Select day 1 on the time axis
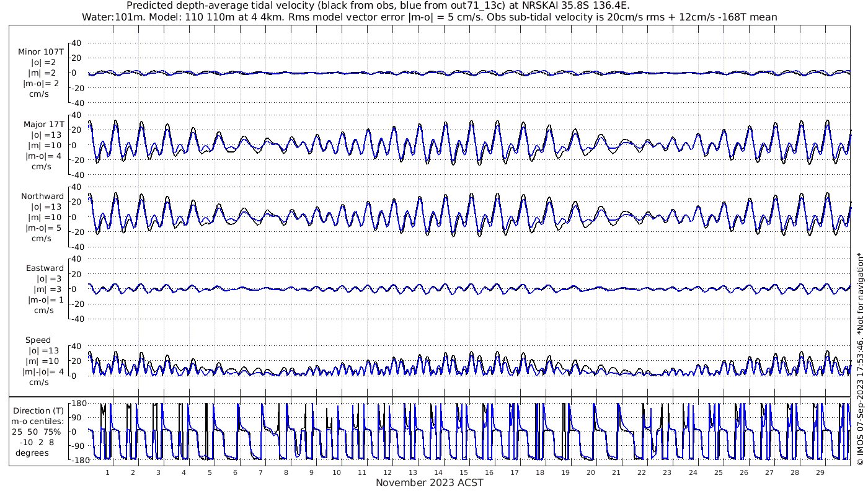868x496 pixels. click(x=107, y=472)
